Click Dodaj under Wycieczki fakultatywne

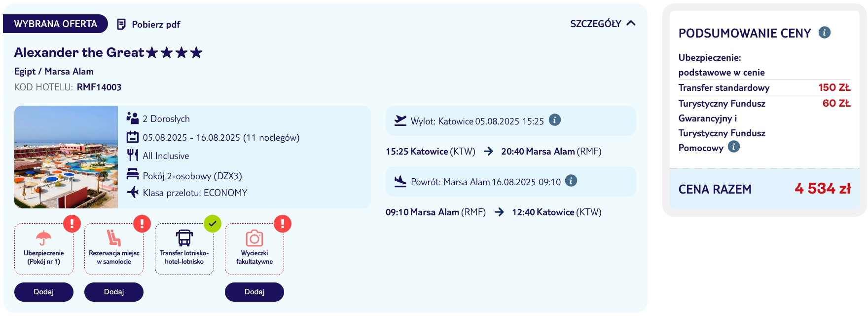(x=254, y=292)
